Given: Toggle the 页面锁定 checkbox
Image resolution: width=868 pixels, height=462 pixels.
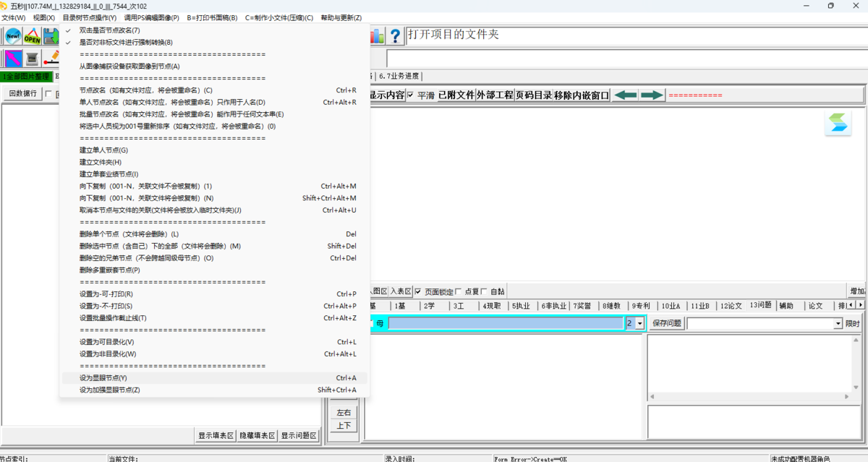Looking at the screenshot, I should point(418,291).
